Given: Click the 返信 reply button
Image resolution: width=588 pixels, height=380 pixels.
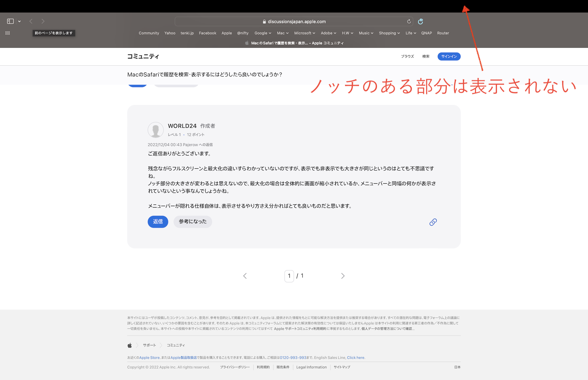Looking at the screenshot, I should coord(158,221).
